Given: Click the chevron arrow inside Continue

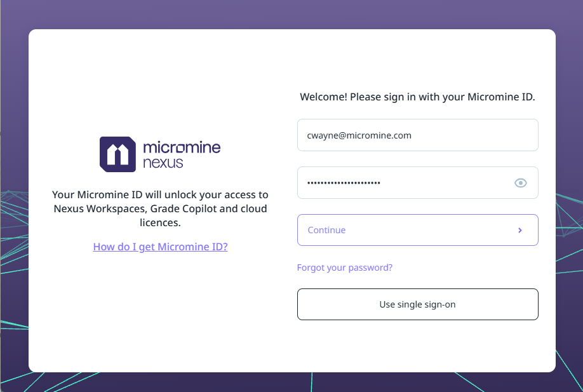Looking at the screenshot, I should (520, 230).
